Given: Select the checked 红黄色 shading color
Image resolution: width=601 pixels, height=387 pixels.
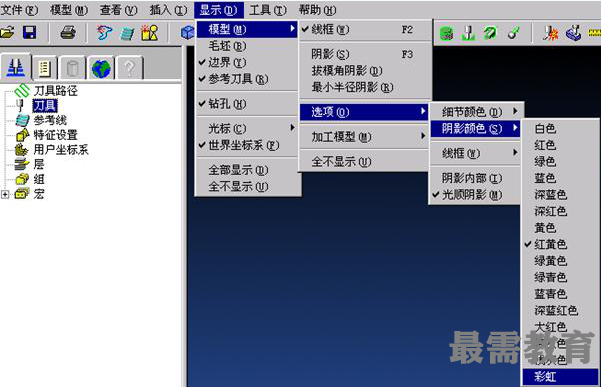Looking at the screenshot, I should (560, 244).
